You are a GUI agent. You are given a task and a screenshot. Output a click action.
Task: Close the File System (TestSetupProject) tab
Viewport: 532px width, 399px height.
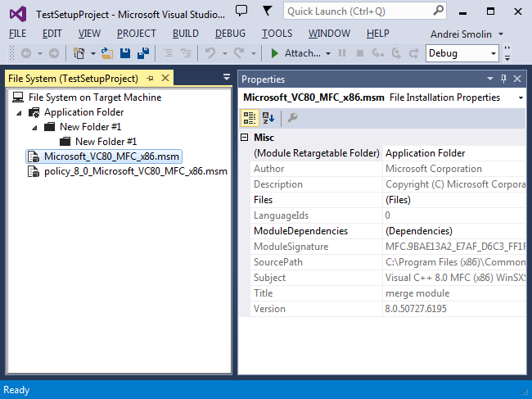click(165, 78)
